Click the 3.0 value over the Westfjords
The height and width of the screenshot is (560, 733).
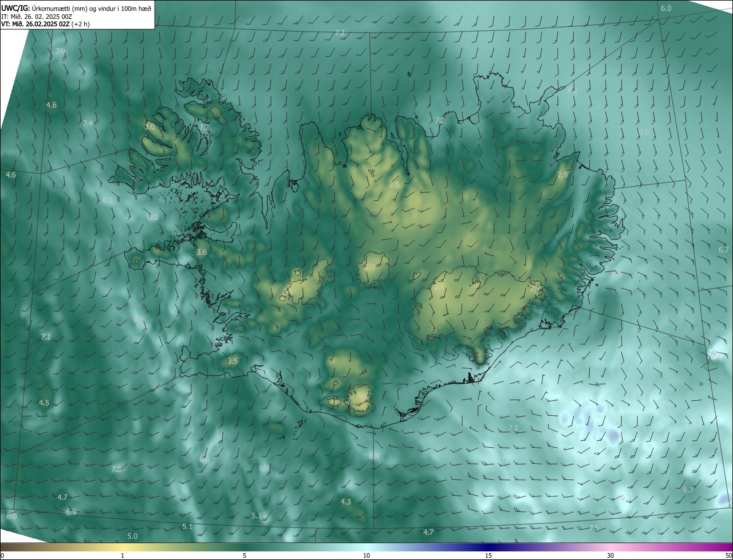(x=149, y=127)
